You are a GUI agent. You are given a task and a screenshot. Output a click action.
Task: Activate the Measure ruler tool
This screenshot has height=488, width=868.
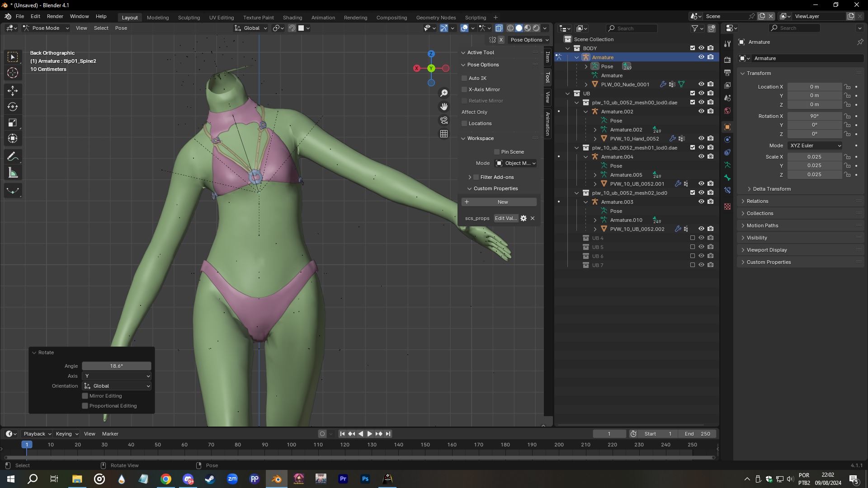pyautogui.click(x=13, y=173)
